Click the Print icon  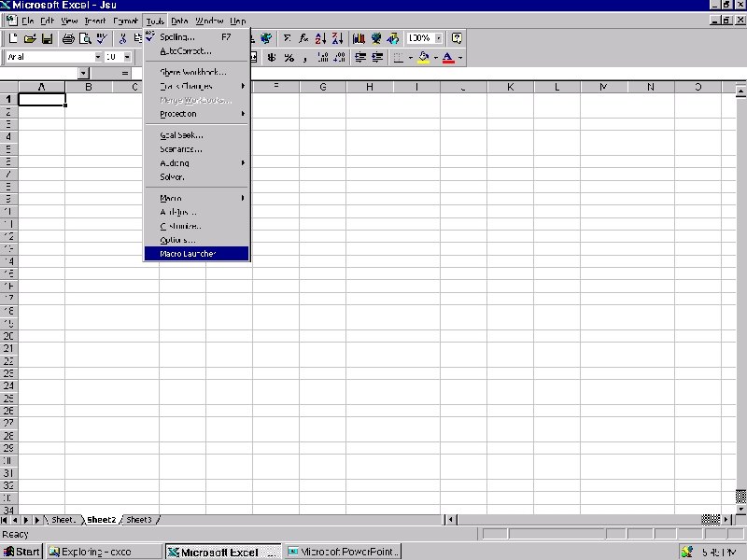pyautogui.click(x=68, y=38)
